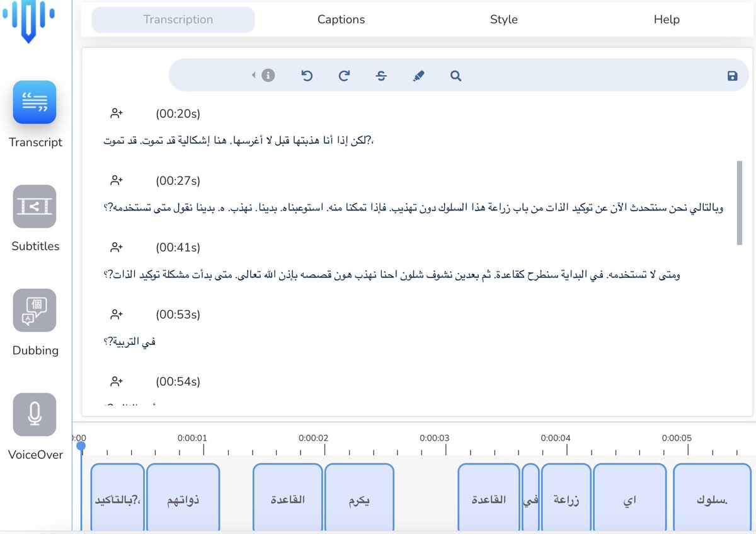The width and height of the screenshot is (756, 534).
Task: Open the Transcript panel icon
Action: click(35, 102)
